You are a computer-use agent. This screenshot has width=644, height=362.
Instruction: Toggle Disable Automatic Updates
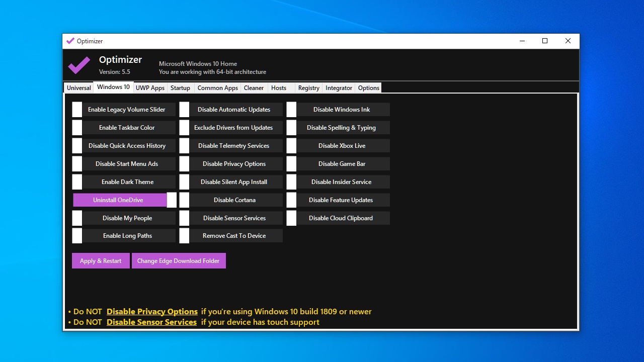(231, 110)
